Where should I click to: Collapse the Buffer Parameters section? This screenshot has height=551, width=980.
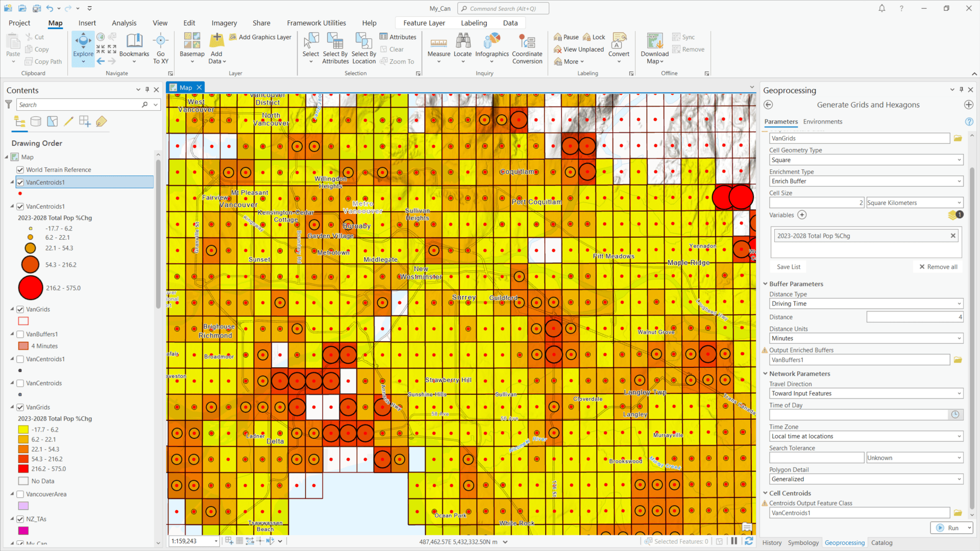click(765, 284)
